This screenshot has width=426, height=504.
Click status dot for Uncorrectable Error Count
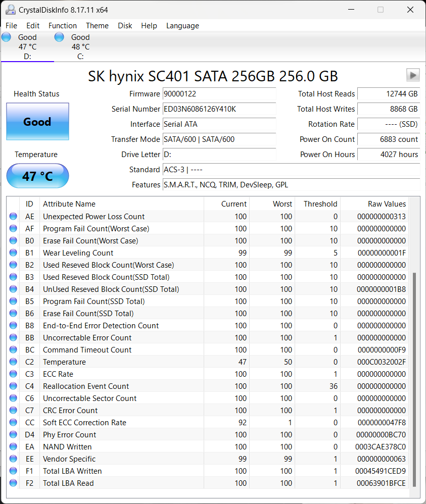click(x=13, y=337)
